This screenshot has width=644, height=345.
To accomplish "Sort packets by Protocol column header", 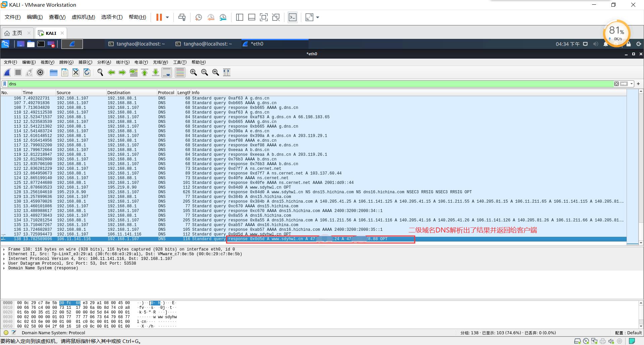I will tap(166, 92).
